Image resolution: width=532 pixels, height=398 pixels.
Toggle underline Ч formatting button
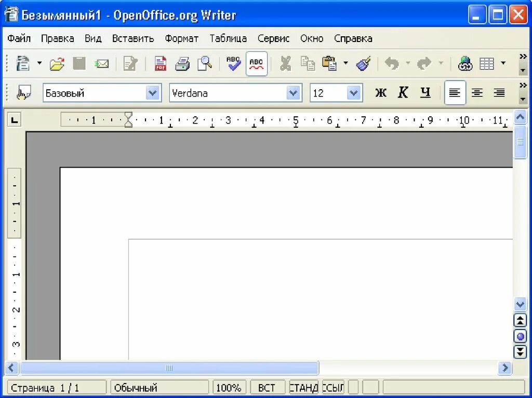point(425,92)
